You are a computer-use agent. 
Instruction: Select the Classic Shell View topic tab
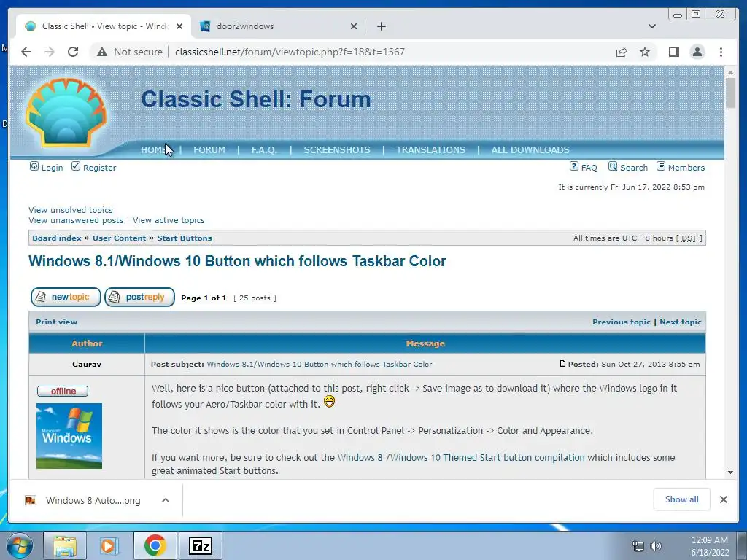tap(104, 26)
